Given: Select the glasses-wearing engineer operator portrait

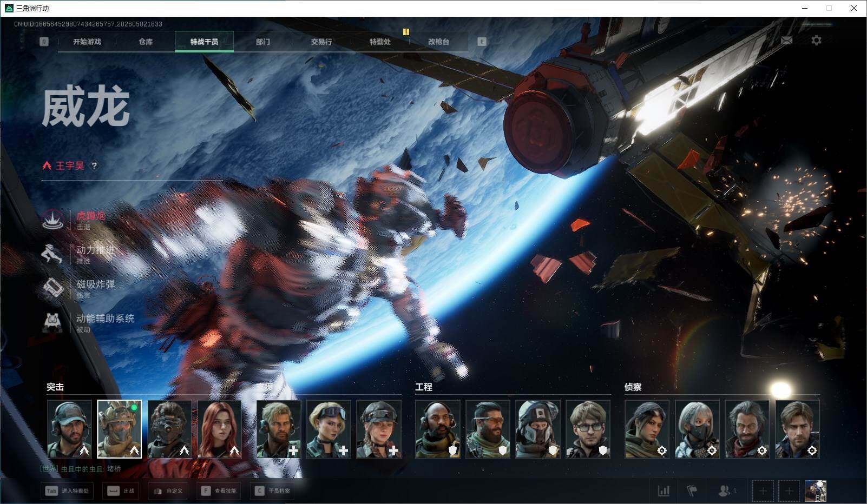Looking at the screenshot, I should click(588, 429).
